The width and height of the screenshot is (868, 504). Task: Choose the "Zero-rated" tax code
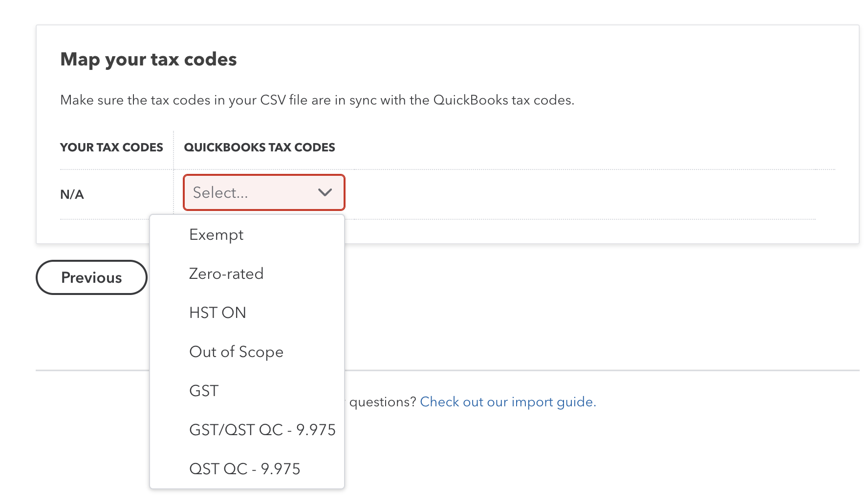coord(226,273)
